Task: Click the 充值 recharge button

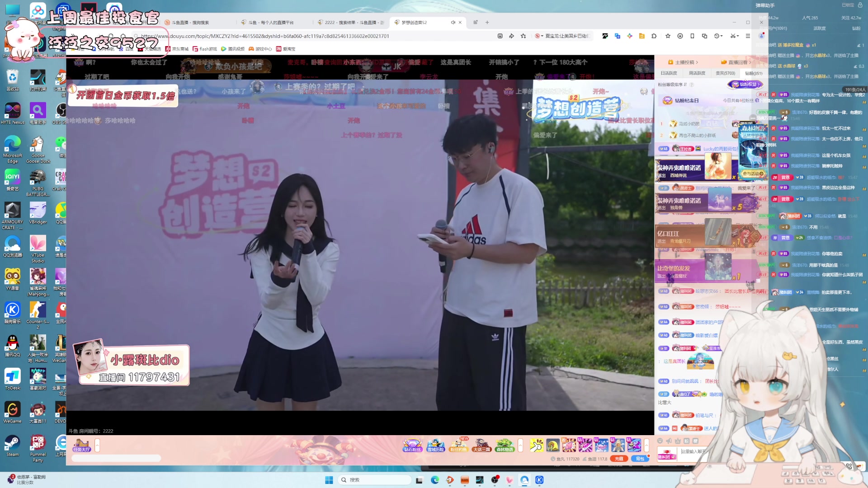Action: click(x=619, y=459)
